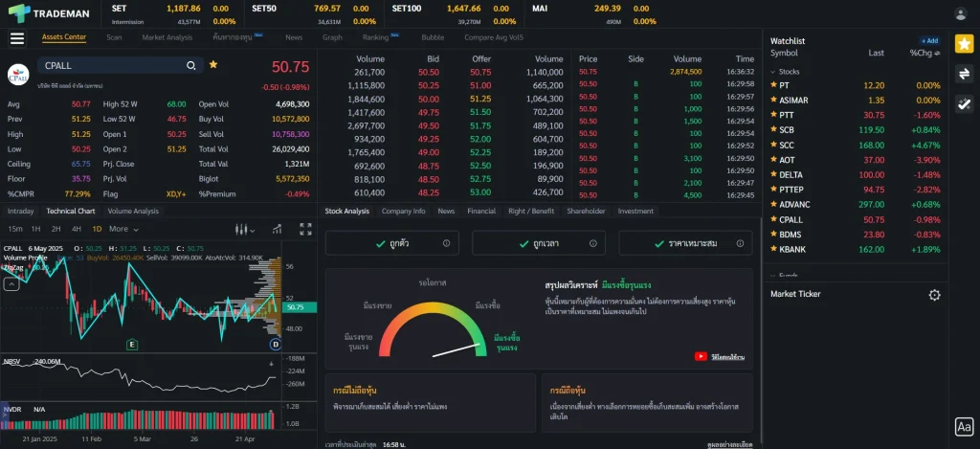Click the swap arrows sidebar icon
This screenshot has width=980, height=449.
964,74
